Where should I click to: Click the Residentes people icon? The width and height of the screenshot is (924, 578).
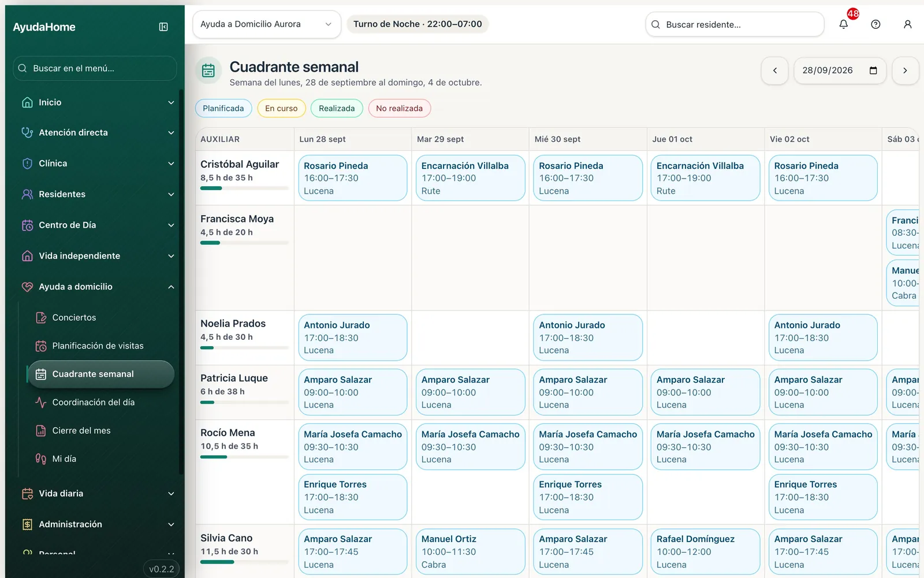tap(27, 194)
